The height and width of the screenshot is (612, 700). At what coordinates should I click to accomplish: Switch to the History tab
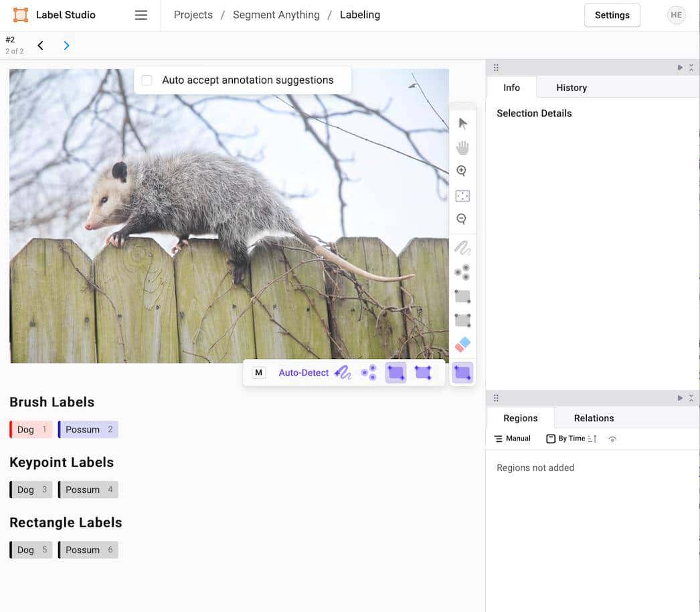click(571, 88)
